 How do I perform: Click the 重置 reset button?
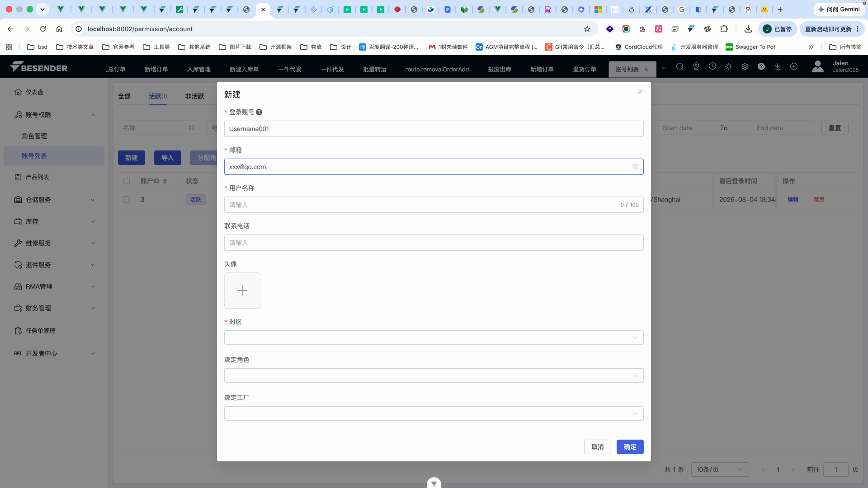(x=835, y=128)
